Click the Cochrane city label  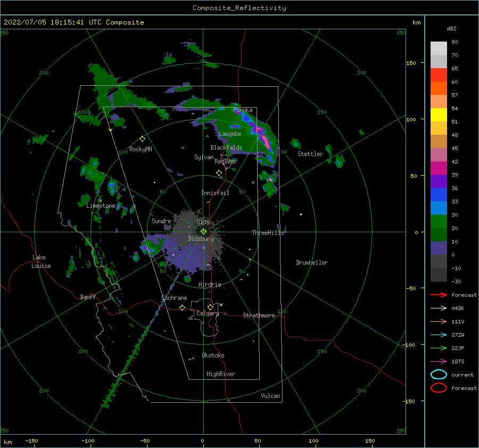(x=174, y=298)
